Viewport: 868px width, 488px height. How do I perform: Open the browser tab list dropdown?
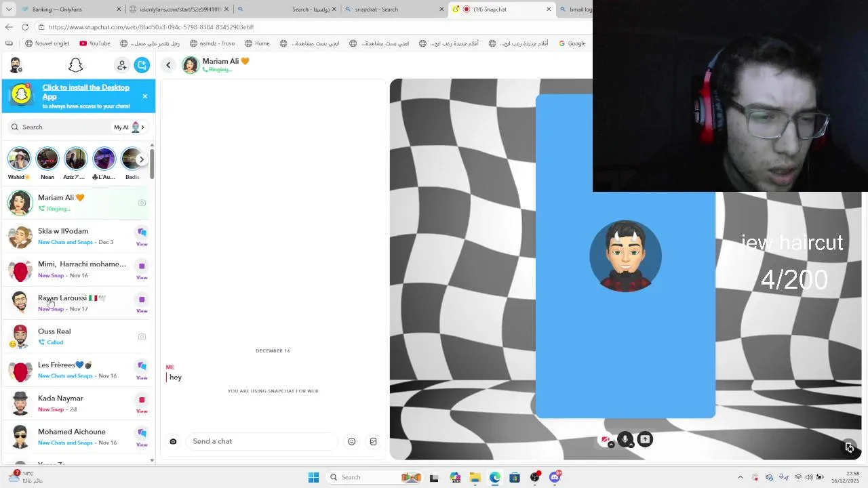pos(9,9)
